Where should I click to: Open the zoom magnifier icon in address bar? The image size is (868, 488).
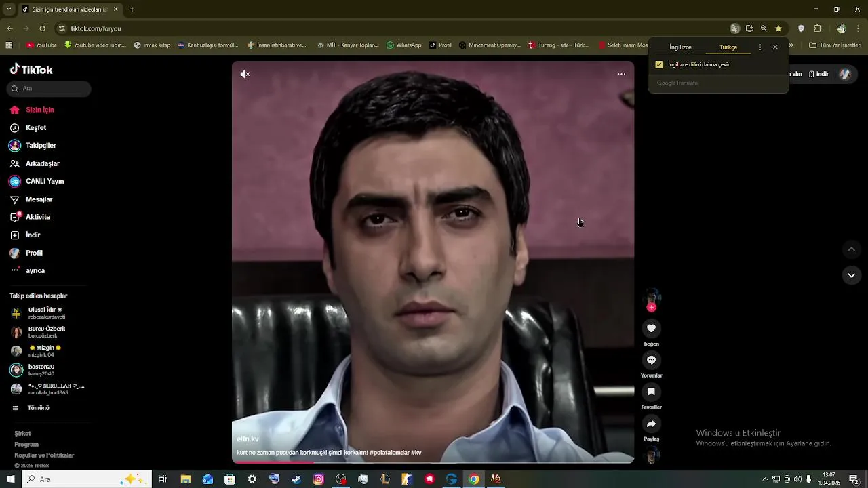pyautogui.click(x=764, y=28)
